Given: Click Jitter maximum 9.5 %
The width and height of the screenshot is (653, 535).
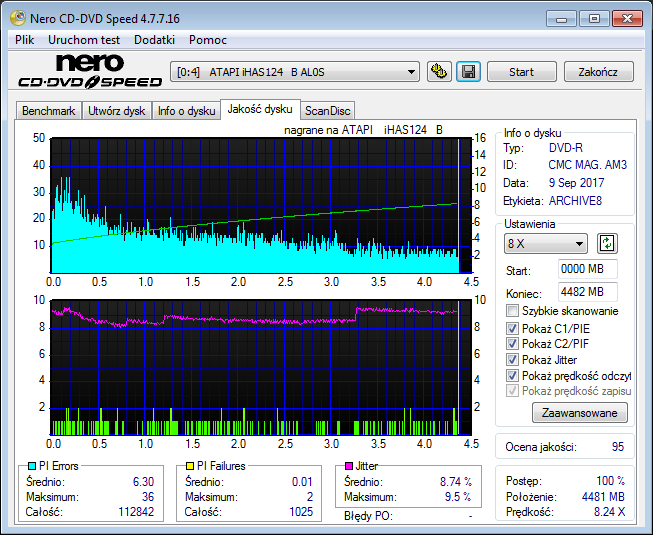Looking at the screenshot, I should (x=458, y=497).
